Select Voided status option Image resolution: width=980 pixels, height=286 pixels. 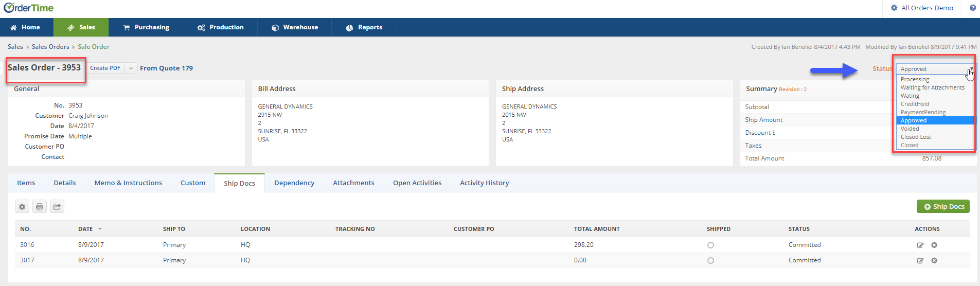point(936,129)
